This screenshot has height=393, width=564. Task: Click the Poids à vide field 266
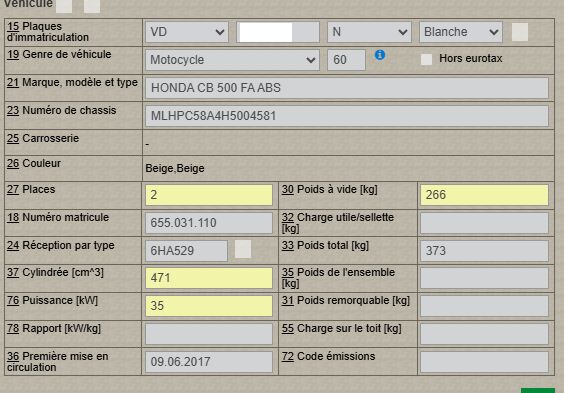point(484,195)
